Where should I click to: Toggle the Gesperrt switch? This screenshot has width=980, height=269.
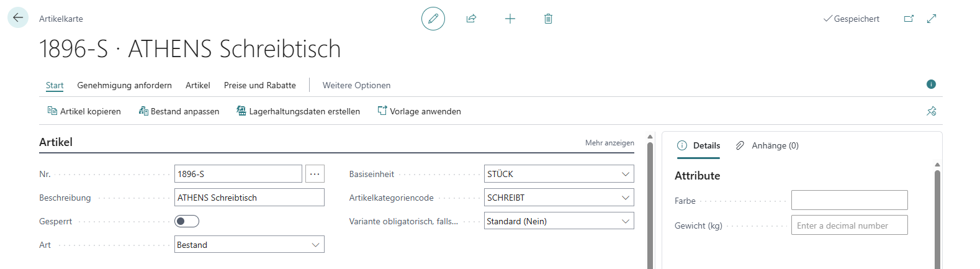point(187,221)
